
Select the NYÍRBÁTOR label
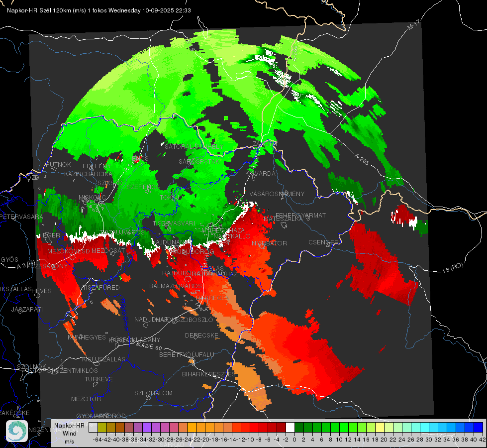(269, 243)
